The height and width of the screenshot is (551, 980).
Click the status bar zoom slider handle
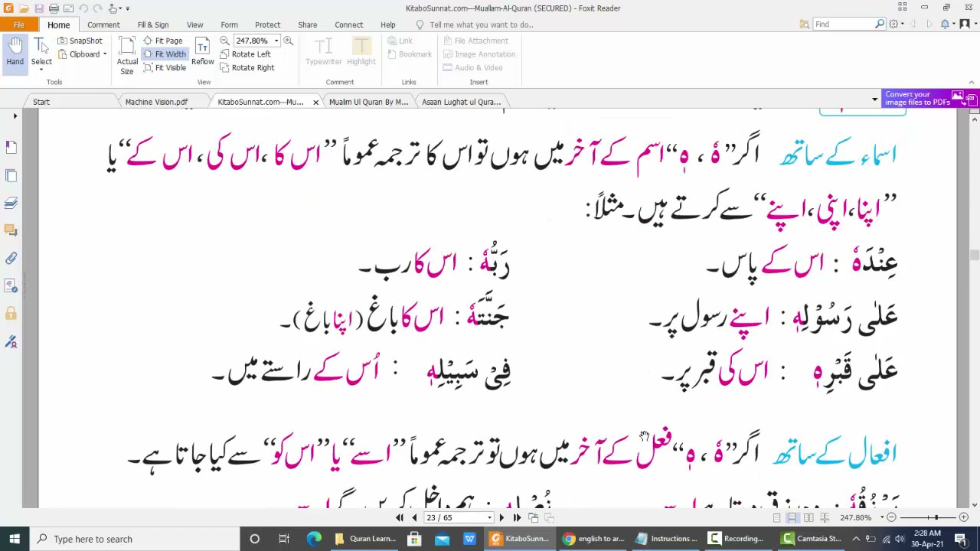pos(936,518)
